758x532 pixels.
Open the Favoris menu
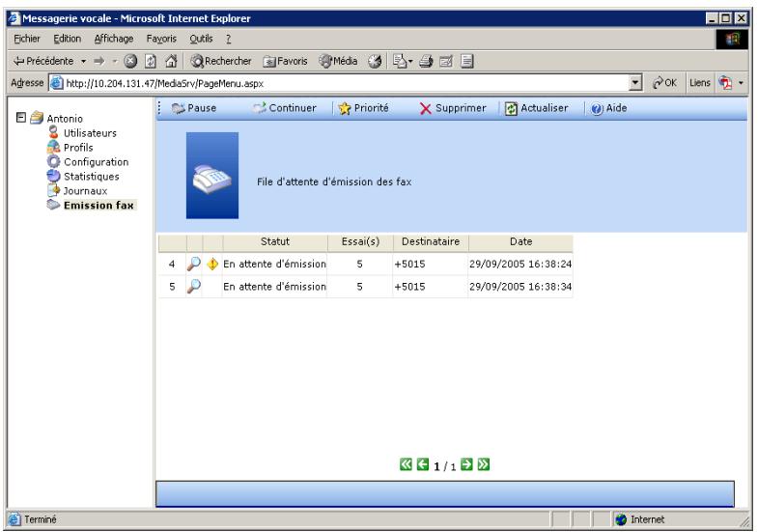tap(161, 39)
